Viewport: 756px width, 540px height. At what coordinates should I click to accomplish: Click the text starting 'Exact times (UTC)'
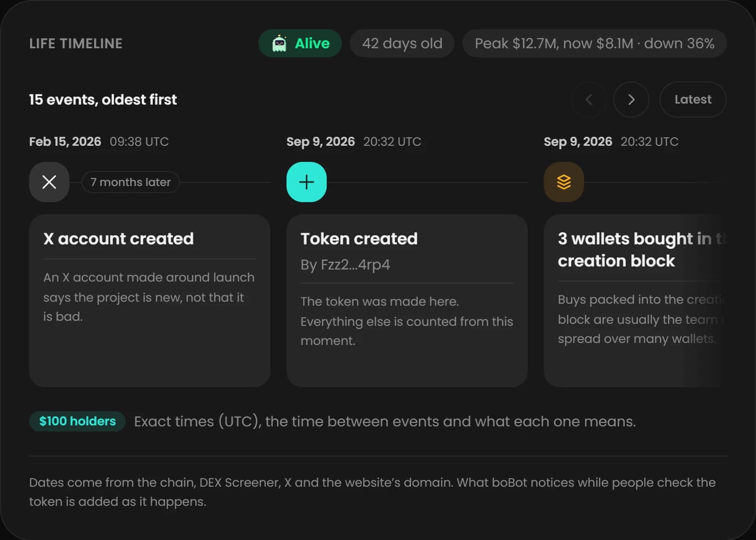click(x=385, y=421)
